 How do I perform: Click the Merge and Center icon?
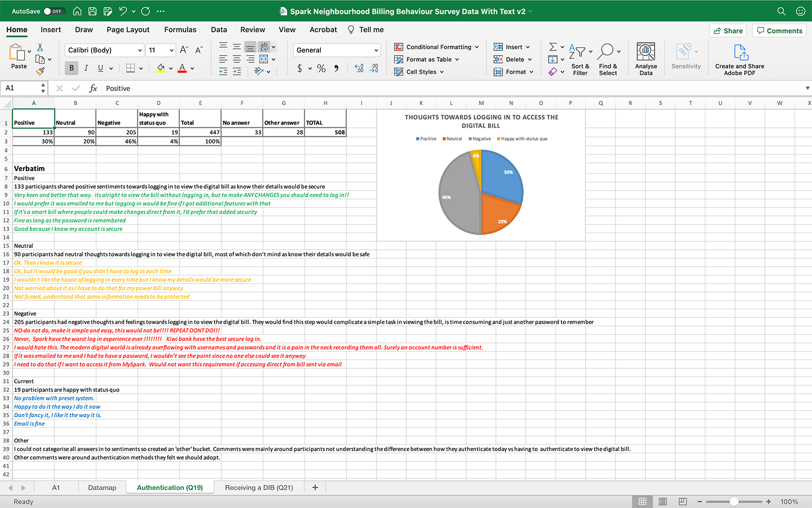263,59
